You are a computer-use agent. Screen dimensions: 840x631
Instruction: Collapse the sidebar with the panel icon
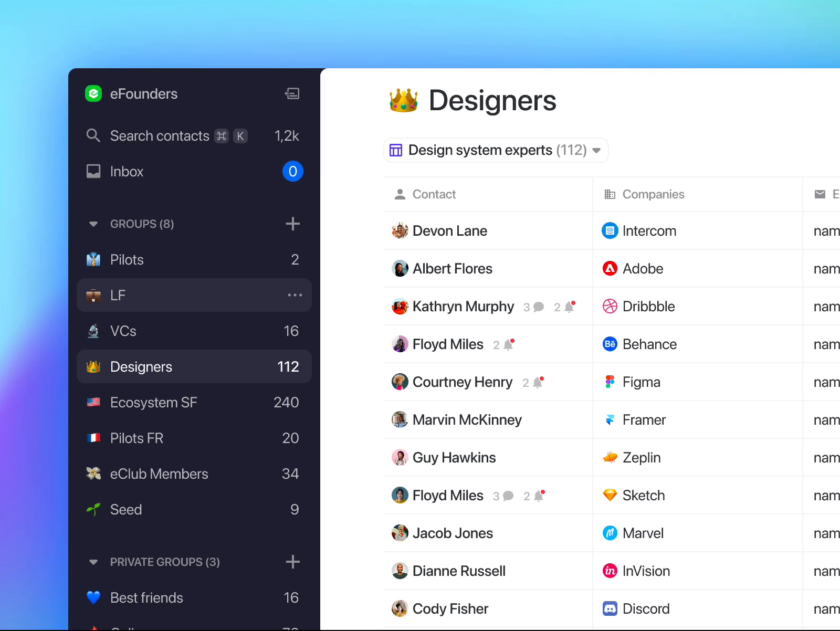[292, 93]
